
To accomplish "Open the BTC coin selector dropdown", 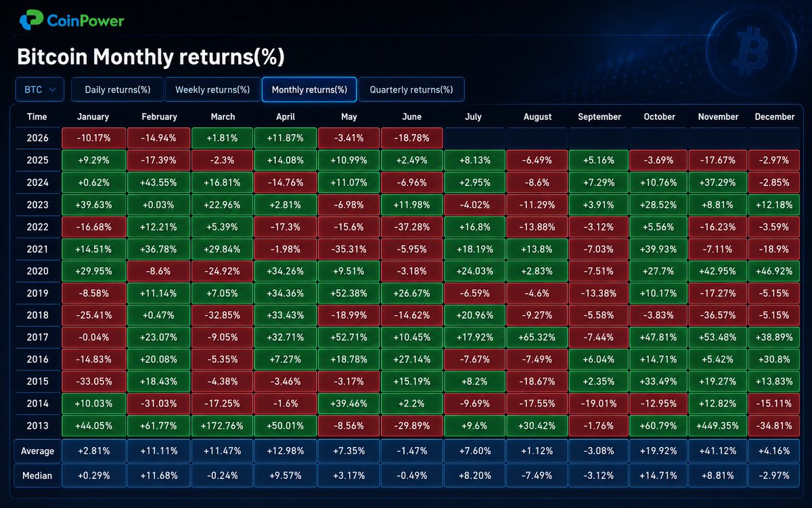I will [x=40, y=89].
